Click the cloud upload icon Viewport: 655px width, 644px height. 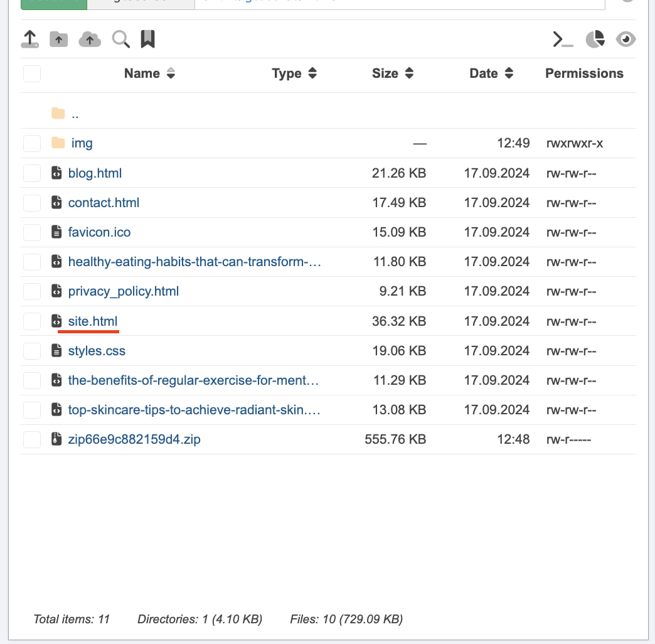pos(90,40)
